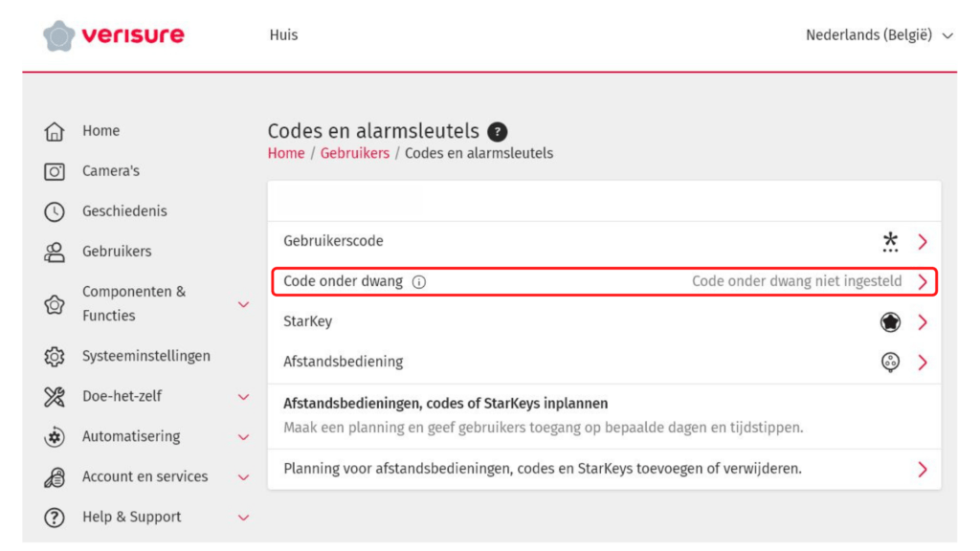Click the Home breadcrumb link
980x551 pixels.
pos(286,153)
